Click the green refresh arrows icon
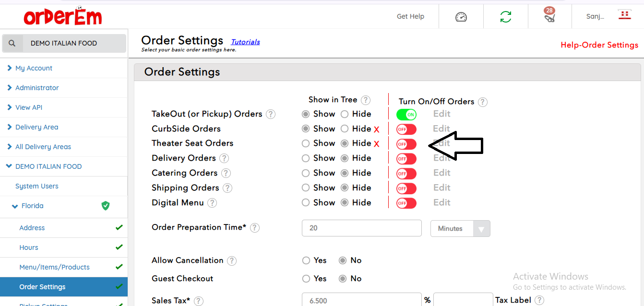 [x=505, y=17]
